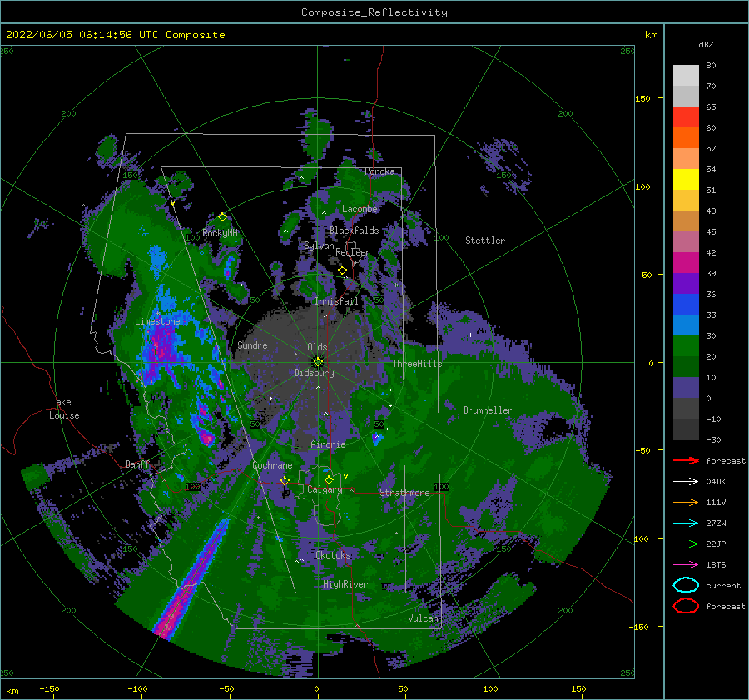Click the magenta 18TS arrow icon
Viewport: 749px width, 700px height.
tap(686, 564)
